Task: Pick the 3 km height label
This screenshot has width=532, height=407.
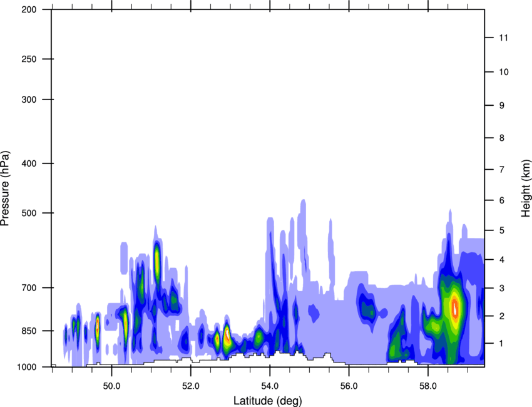Action: (502, 288)
